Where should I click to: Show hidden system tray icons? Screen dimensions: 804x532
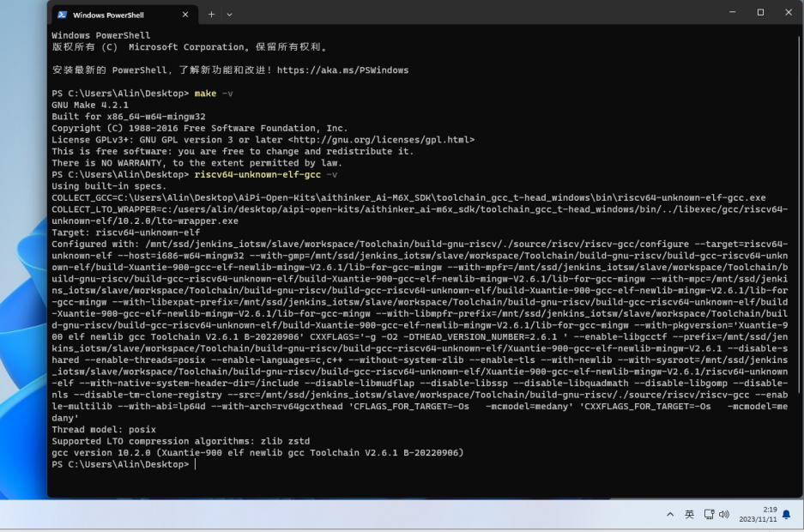point(670,514)
